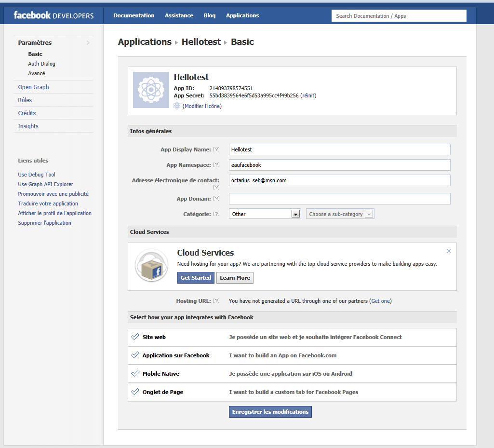Click Afficher le profil de l'application link
494x448 pixels.
pyautogui.click(x=54, y=213)
